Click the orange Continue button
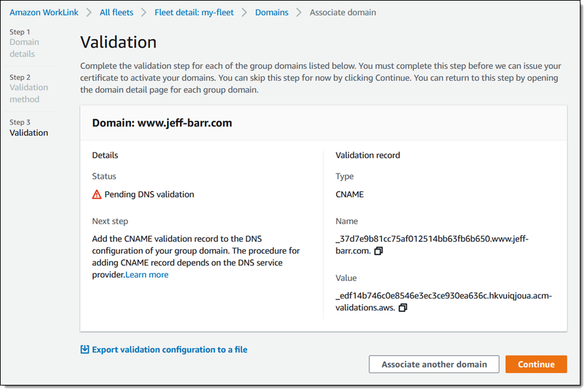The height and width of the screenshot is (392, 587). (x=535, y=365)
